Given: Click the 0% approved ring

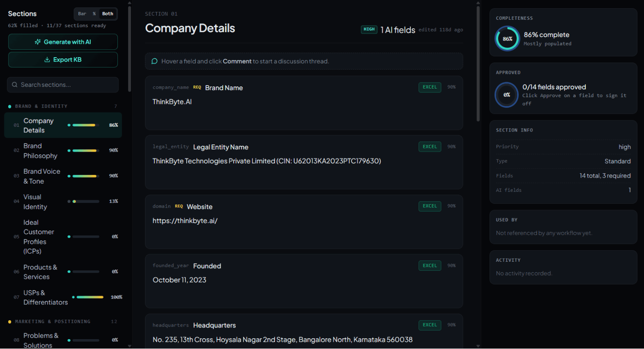Looking at the screenshot, I should (507, 95).
